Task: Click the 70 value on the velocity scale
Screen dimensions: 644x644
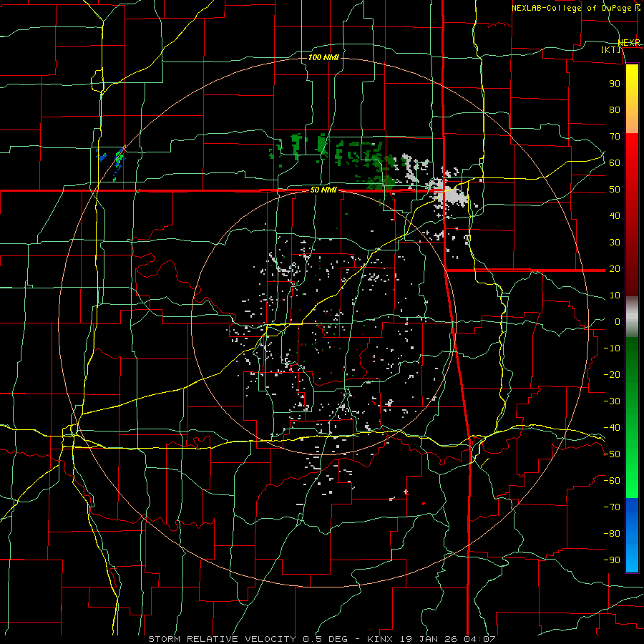Action: (615, 137)
